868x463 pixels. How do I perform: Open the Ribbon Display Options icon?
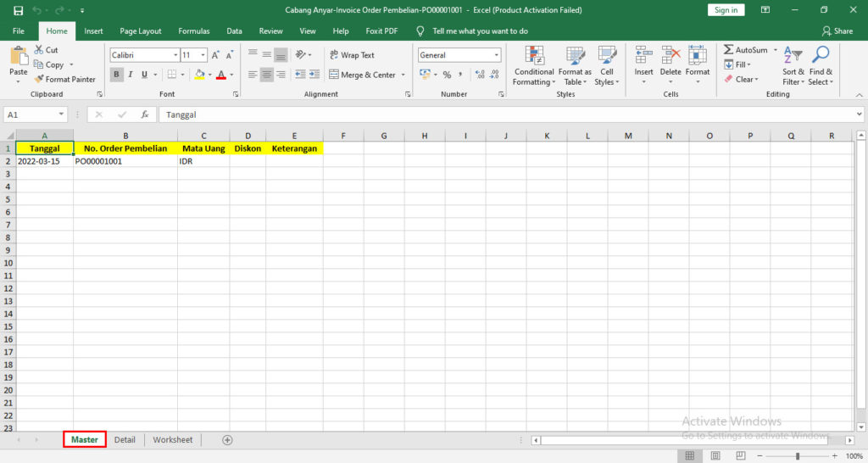tap(765, 10)
